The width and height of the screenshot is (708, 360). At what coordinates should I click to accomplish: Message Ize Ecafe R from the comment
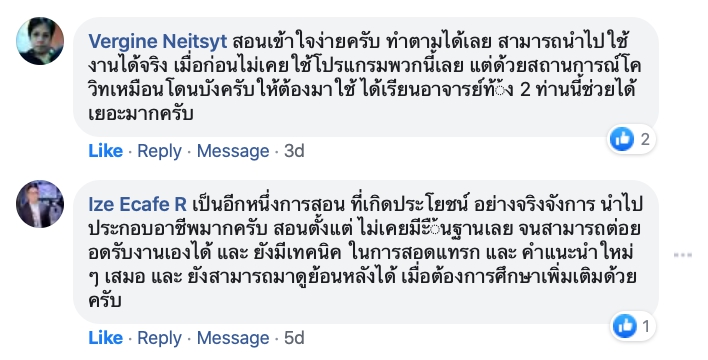tap(233, 338)
